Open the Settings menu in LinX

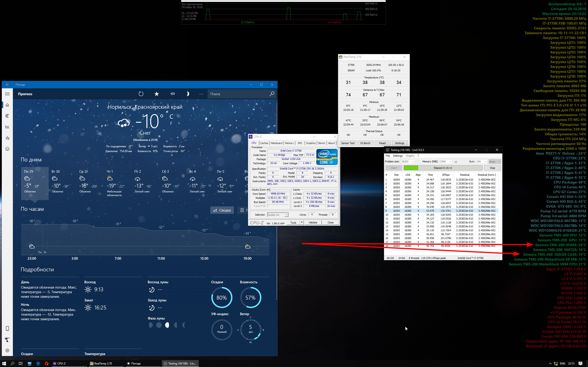point(398,156)
